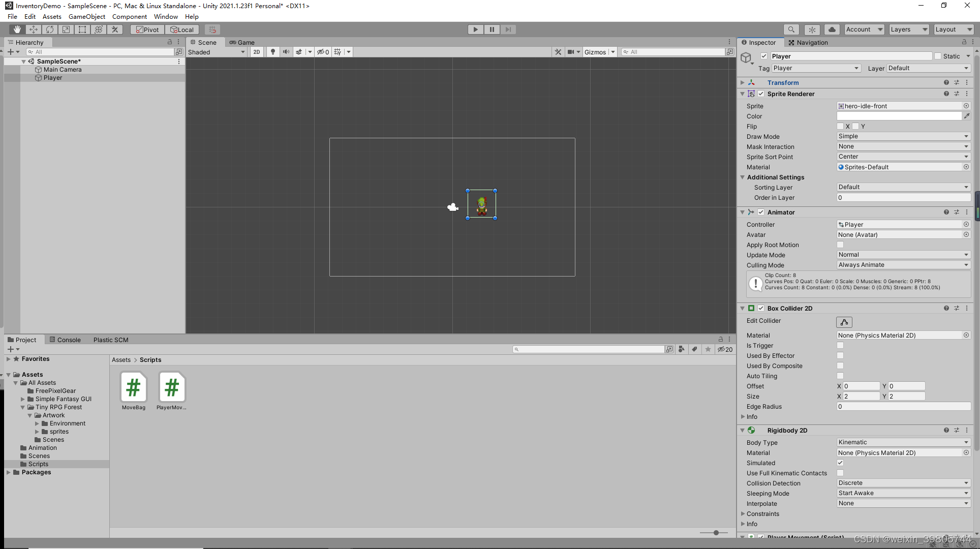Open the Component menu
The image size is (980, 549).
click(130, 16)
